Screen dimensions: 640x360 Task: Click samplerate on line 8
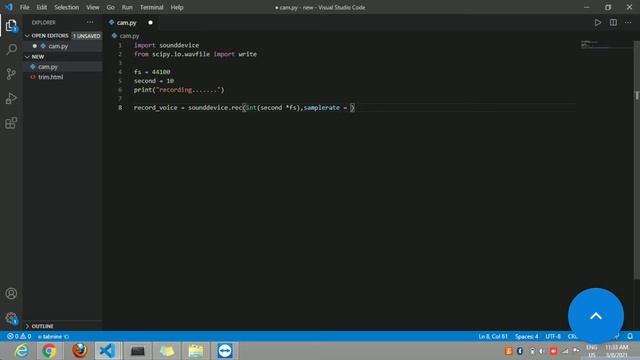pos(322,107)
